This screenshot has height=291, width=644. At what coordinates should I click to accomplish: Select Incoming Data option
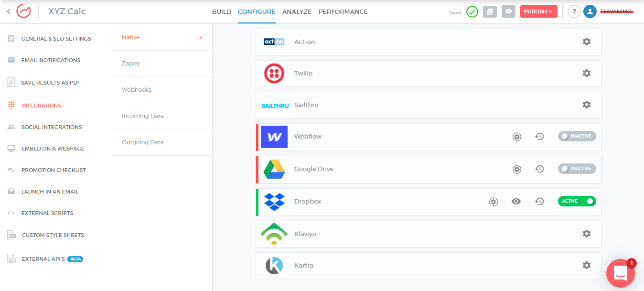(x=162, y=116)
